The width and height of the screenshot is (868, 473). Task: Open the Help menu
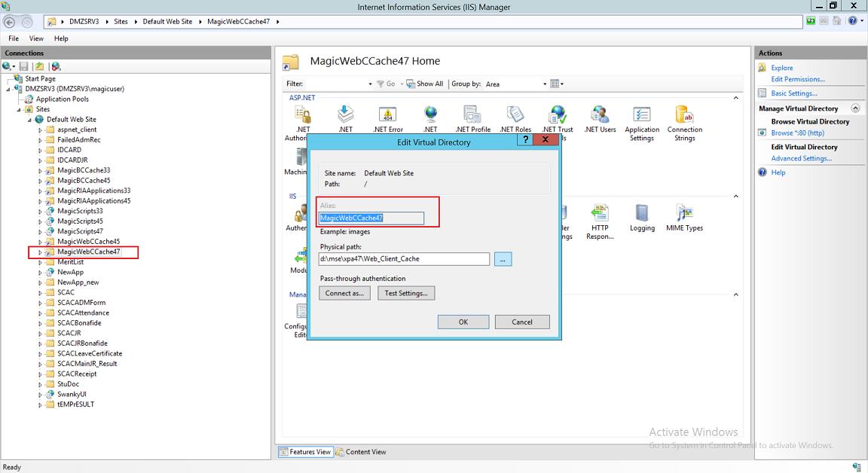[62, 38]
